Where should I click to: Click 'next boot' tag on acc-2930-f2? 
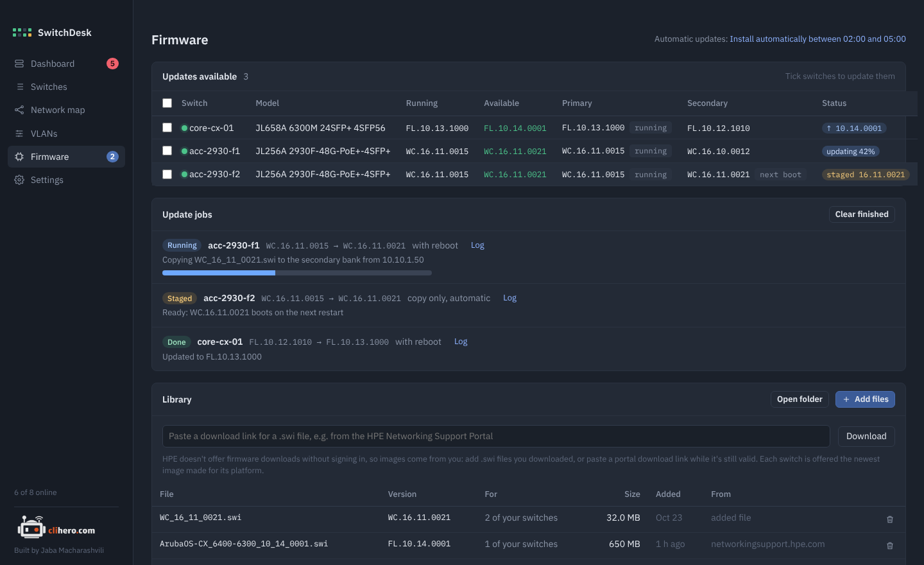click(780, 175)
